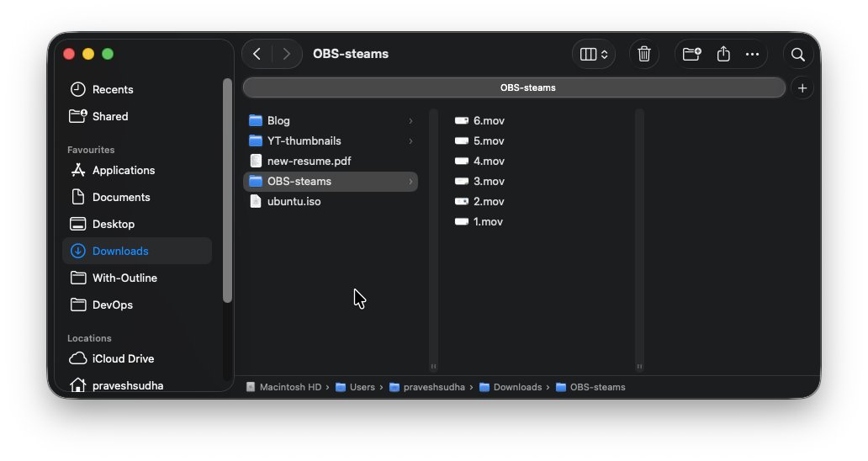
Task: Open the more actions ellipsis menu
Action: pyautogui.click(x=752, y=54)
